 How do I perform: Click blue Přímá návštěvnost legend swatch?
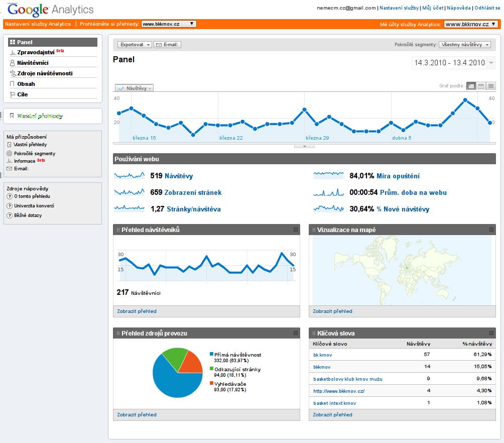tap(211, 354)
